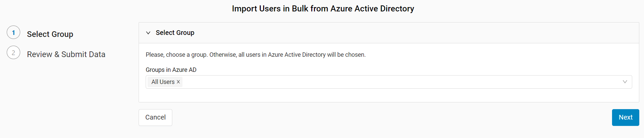Click the small x icon next to All Users
Screen dimensions: 644x138
coord(178,82)
